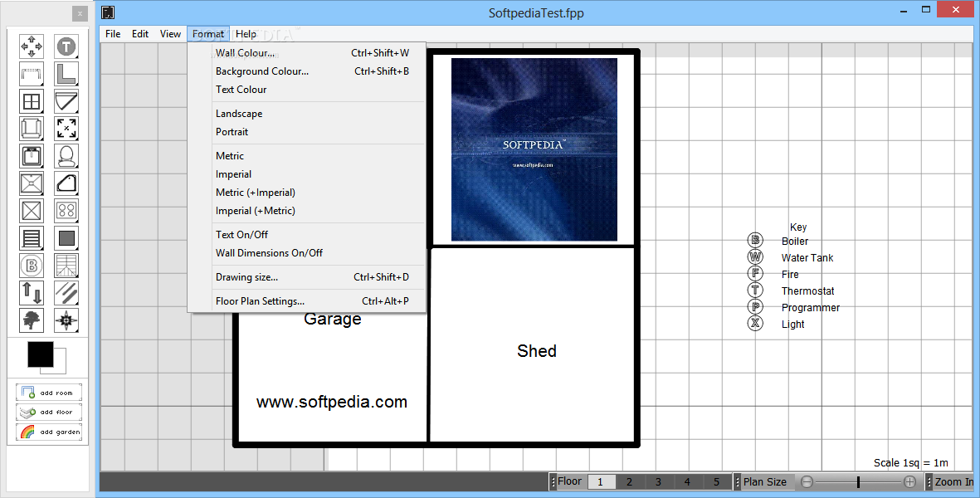Click the black foreground colour swatch
This screenshot has height=498, width=980.
click(x=41, y=354)
